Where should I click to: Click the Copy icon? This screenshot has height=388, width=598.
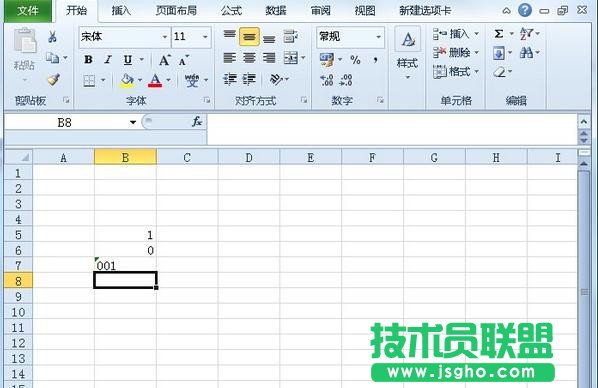52,58
